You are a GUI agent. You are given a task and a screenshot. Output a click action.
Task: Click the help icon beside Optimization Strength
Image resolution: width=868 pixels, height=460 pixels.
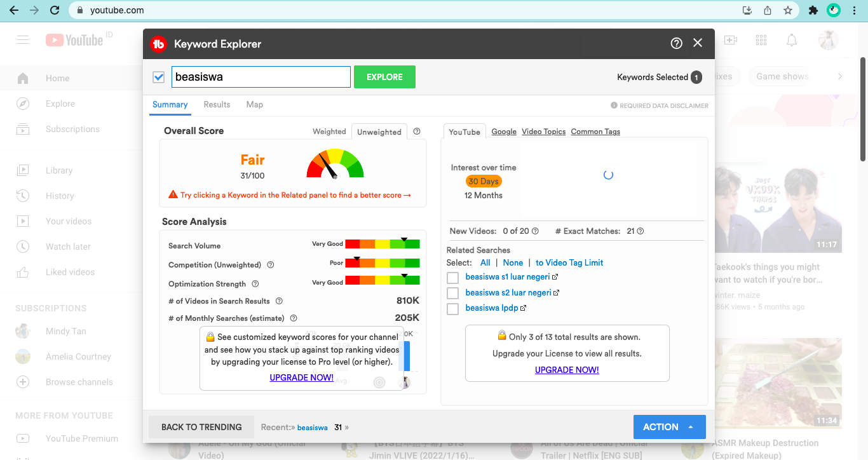(255, 283)
